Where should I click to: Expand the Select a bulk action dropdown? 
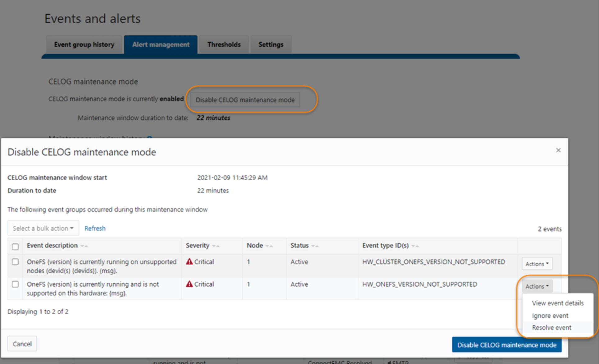43,227
